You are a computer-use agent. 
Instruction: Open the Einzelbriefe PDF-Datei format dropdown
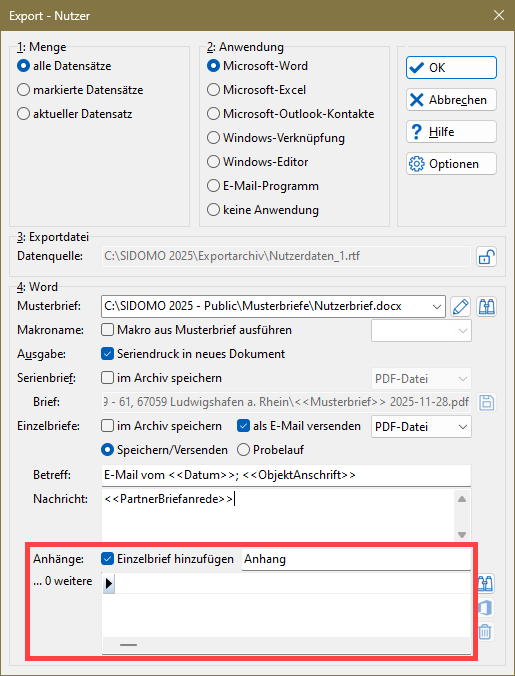421,427
